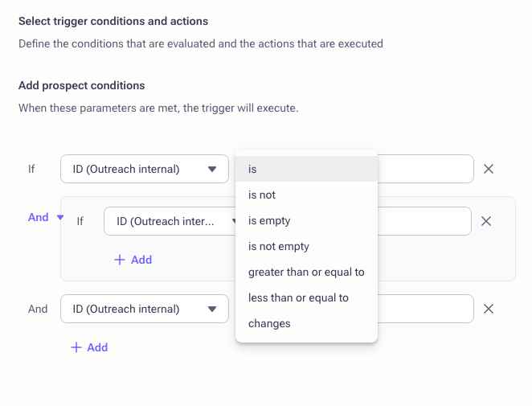Open nested ID (Outreach inter...) dropdown

(174, 221)
